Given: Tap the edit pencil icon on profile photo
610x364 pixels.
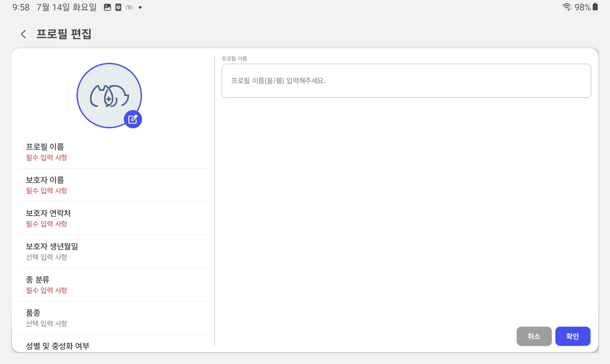Looking at the screenshot, I should 133,119.
